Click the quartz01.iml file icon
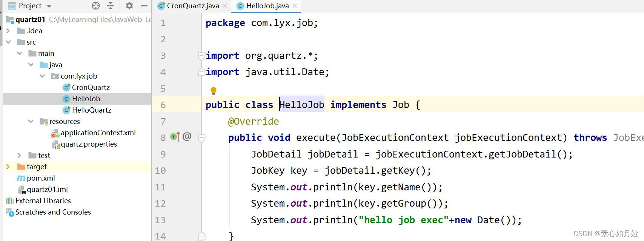Viewport: 644px width, 241px height. [x=22, y=190]
